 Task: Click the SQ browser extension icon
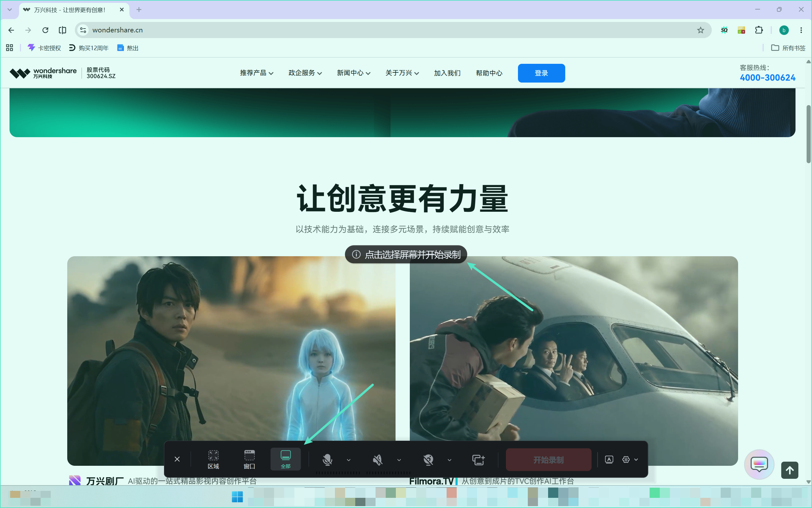724,30
